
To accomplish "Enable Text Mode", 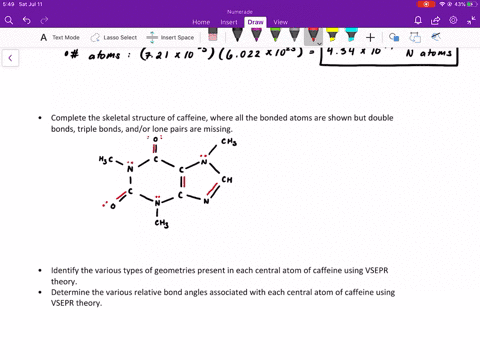I will point(60,37).
